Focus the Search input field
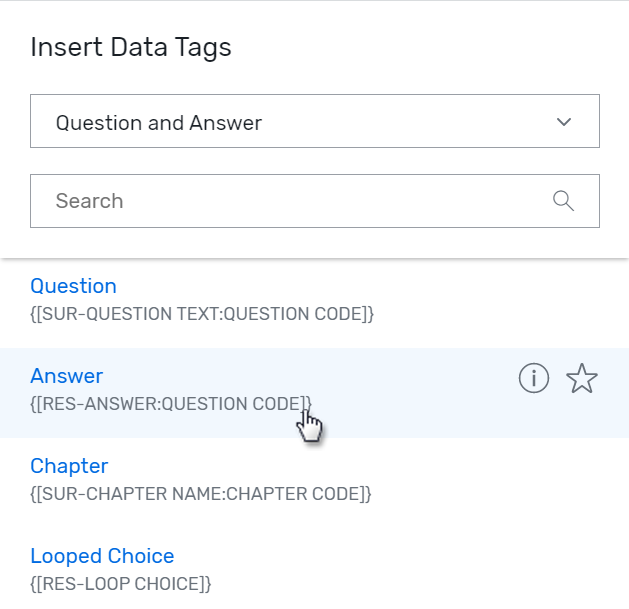629x609 pixels. click(x=315, y=201)
